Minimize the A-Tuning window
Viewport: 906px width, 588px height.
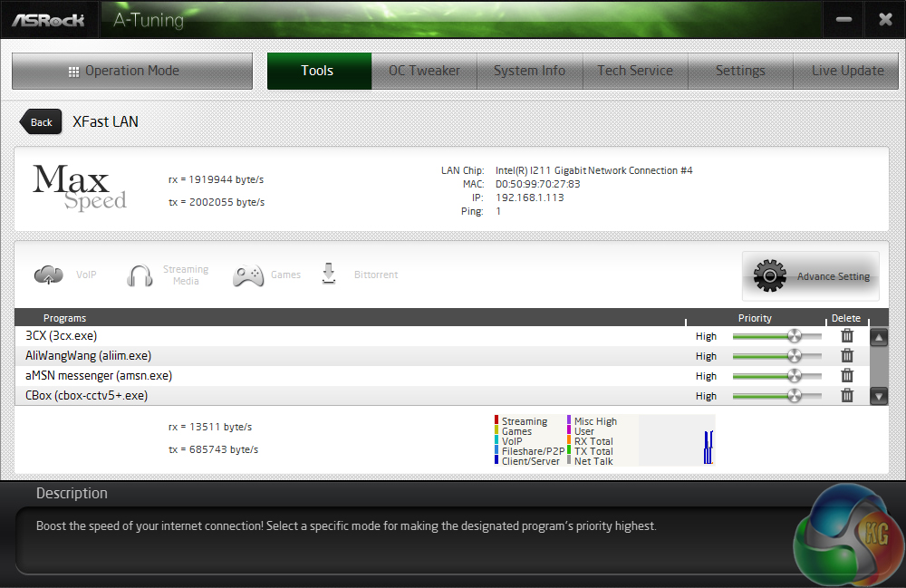coord(843,20)
